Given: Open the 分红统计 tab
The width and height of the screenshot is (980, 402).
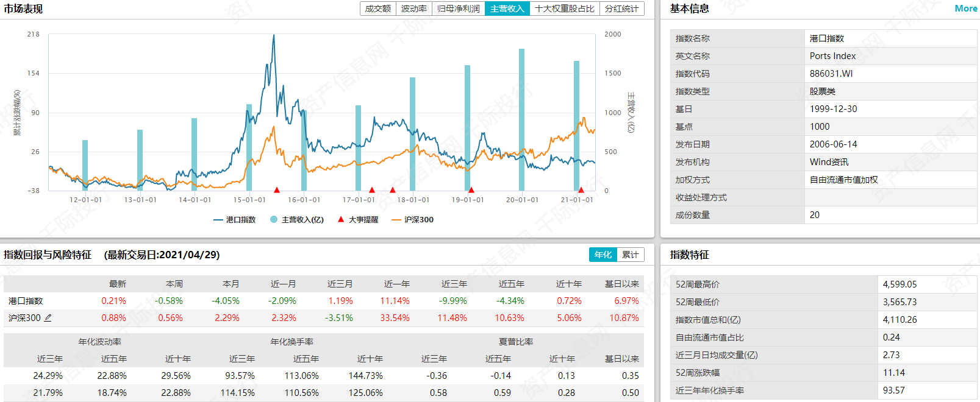Looking at the screenshot, I should 621,9.
